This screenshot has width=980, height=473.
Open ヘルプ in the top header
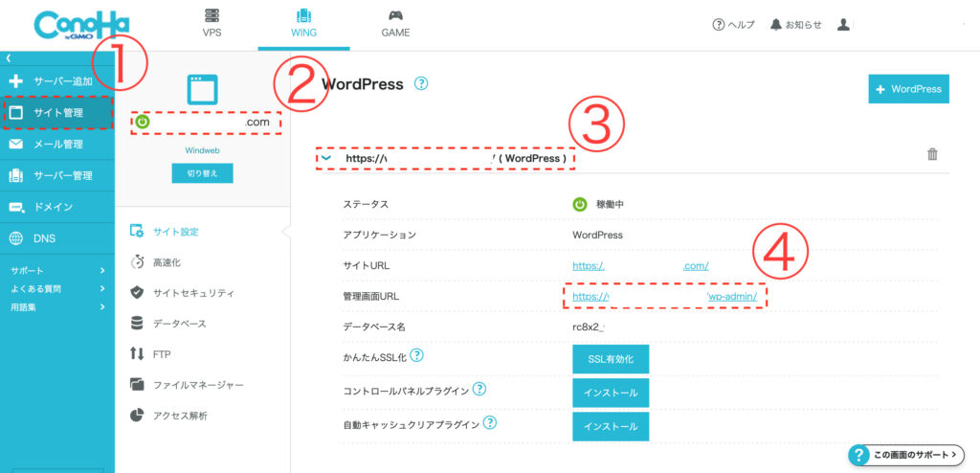click(733, 25)
